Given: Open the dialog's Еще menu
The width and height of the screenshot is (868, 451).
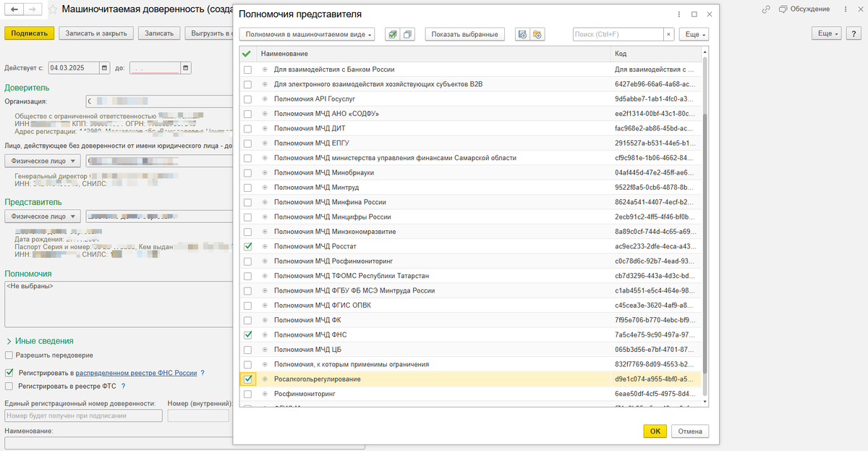Looking at the screenshot, I should [x=694, y=34].
